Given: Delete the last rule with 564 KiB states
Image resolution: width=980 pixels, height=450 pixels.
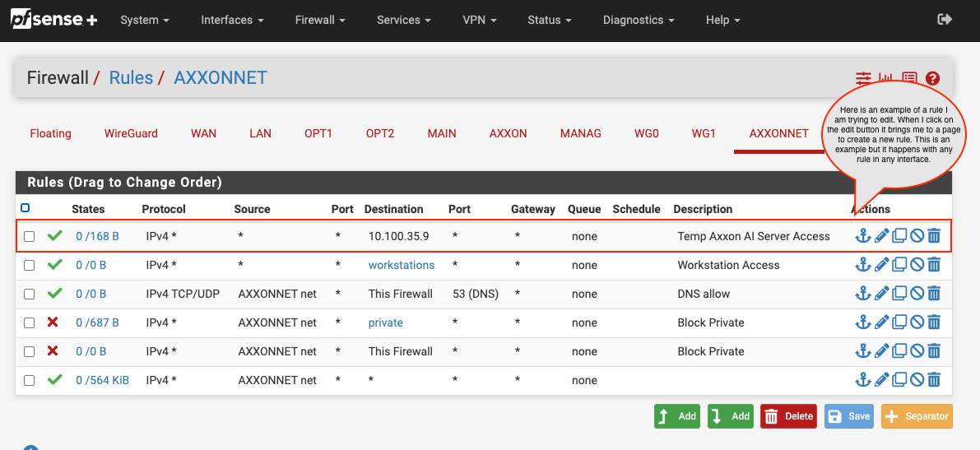Looking at the screenshot, I should click(x=934, y=380).
